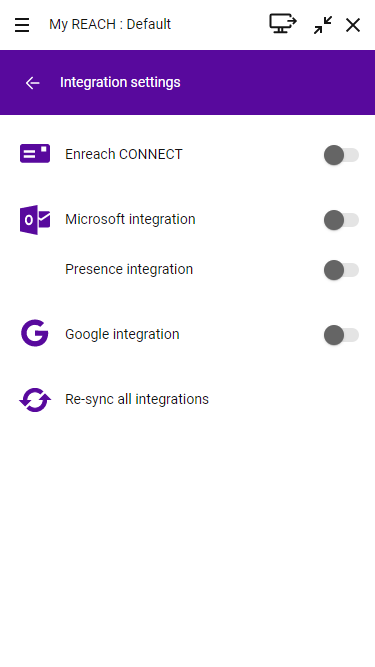The height and width of the screenshot is (667, 375).
Task: Enable the Google integration switch
Action: tap(341, 335)
